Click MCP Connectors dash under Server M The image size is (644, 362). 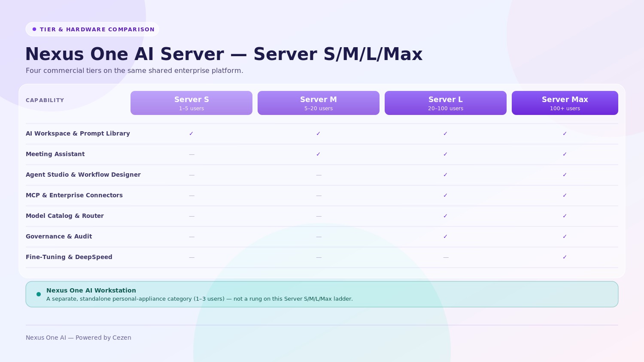click(319, 196)
